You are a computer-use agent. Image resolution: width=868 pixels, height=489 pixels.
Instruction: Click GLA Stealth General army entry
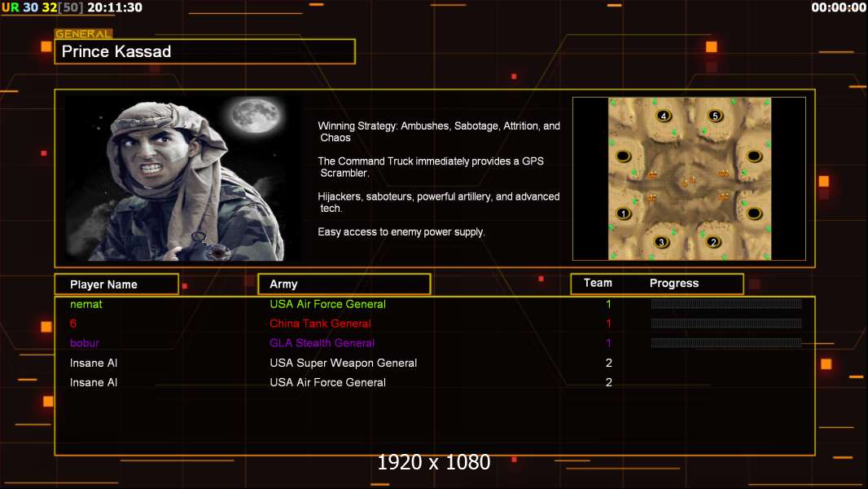(322, 343)
